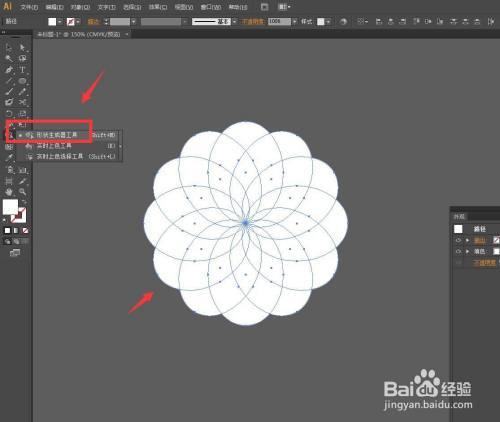Select the Magic Wand tool
The width and height of the screenshot is (500, 422).
[9, 59]
